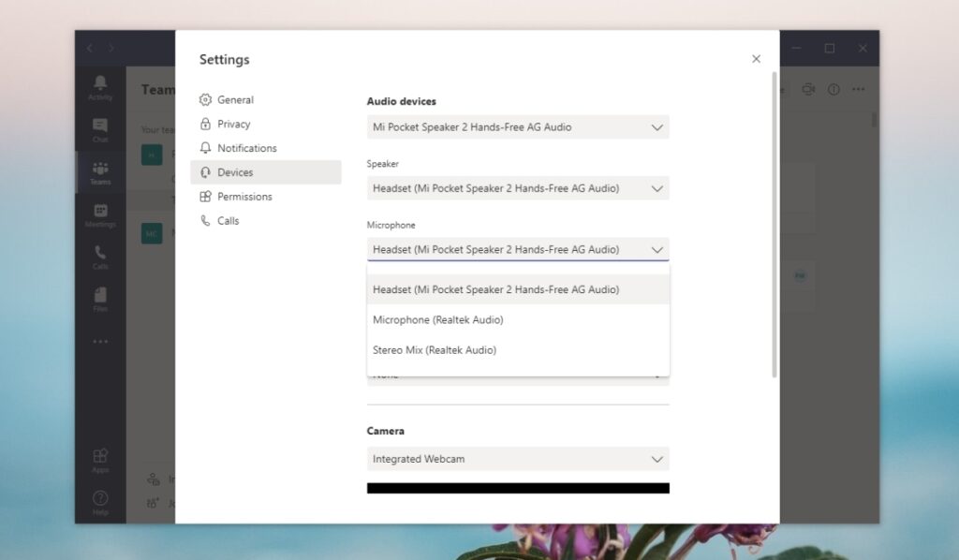The image size is (959, 560).
Task: Open the Camera dropdown showing Integrated Webcam
Action: (518, 459)
